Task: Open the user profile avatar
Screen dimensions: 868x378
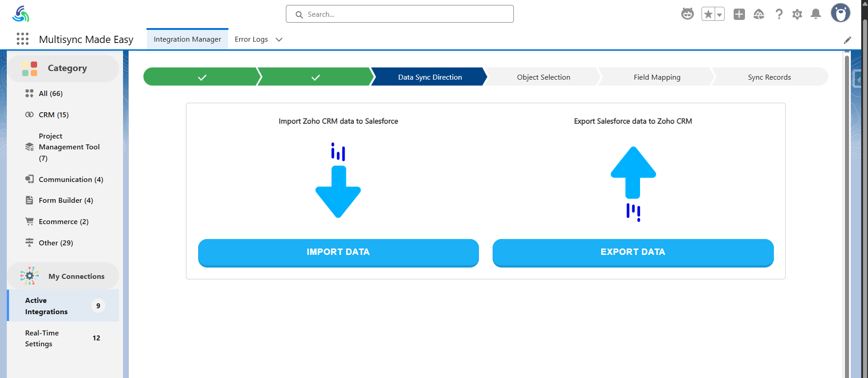Action: click(840, 13)
